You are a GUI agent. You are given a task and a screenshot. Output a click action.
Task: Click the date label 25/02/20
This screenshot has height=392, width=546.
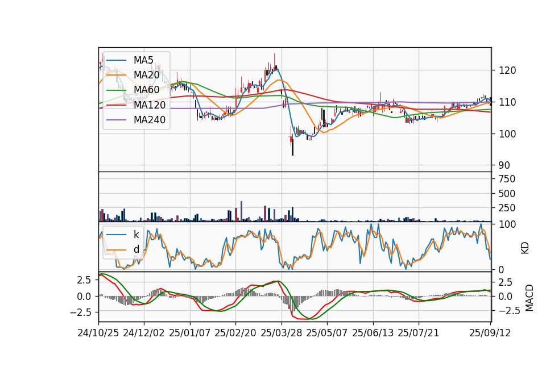click(x=235, y=333)
